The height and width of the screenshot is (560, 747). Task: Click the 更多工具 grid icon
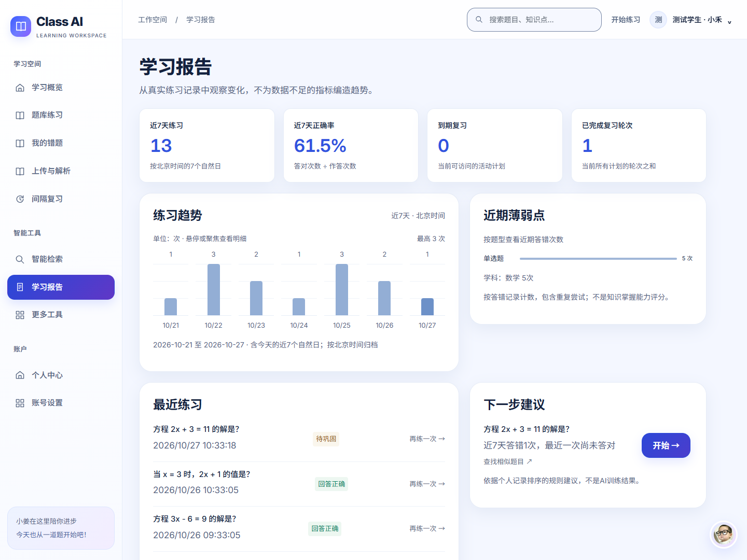20,315
